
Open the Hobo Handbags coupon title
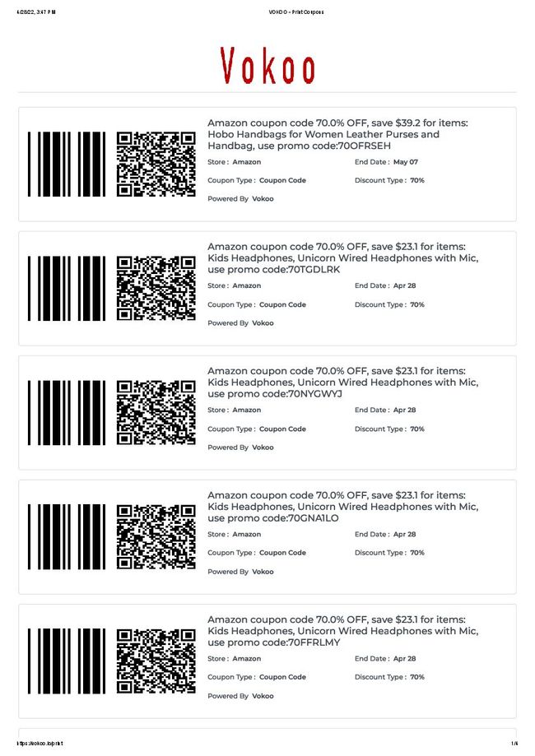pyautogui.click(x=337, y=134)
